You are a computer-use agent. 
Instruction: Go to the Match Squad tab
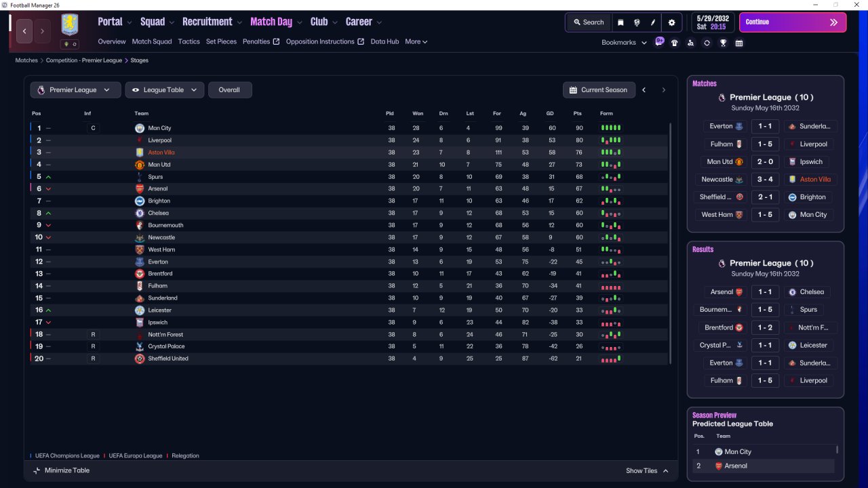coord(152,42)
